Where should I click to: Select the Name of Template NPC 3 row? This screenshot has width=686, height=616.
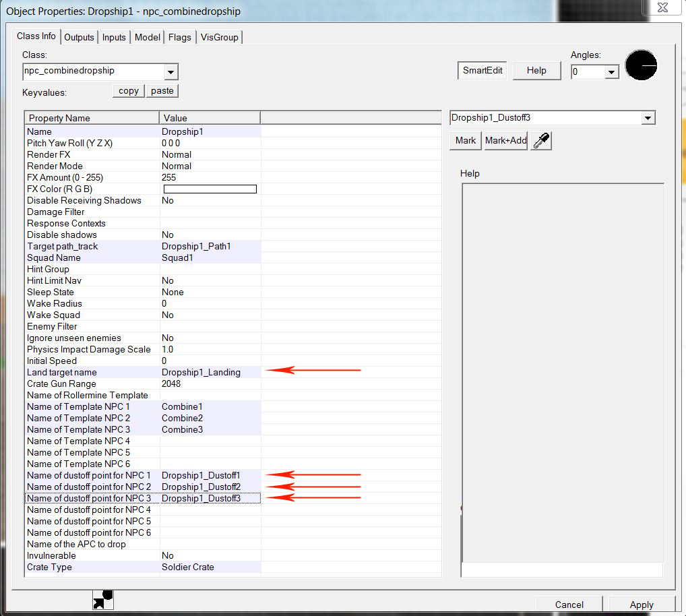143,429
